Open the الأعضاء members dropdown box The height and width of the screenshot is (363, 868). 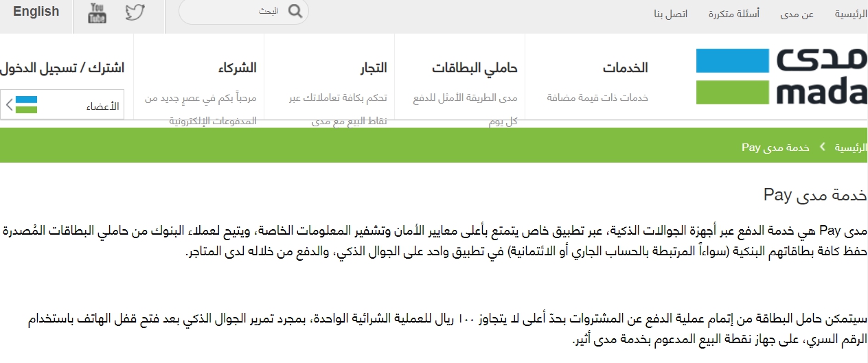[x=62, y=104]
